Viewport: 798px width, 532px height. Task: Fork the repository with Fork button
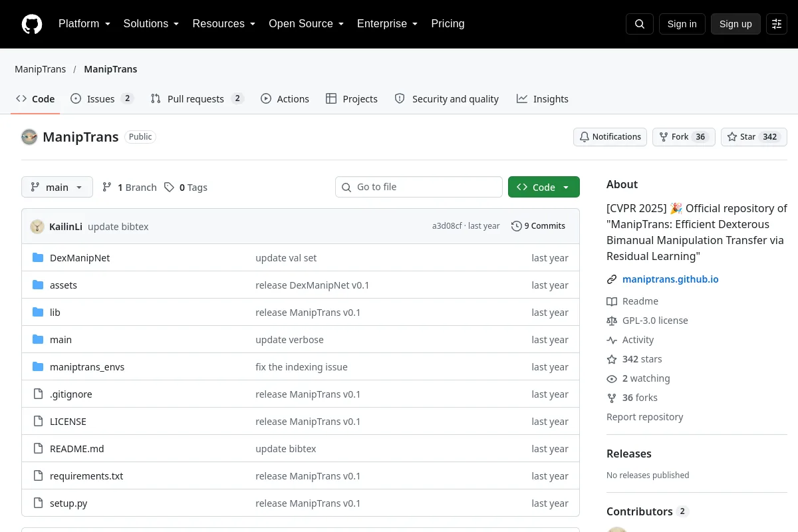pyautogui.click(x=684, y=137)
